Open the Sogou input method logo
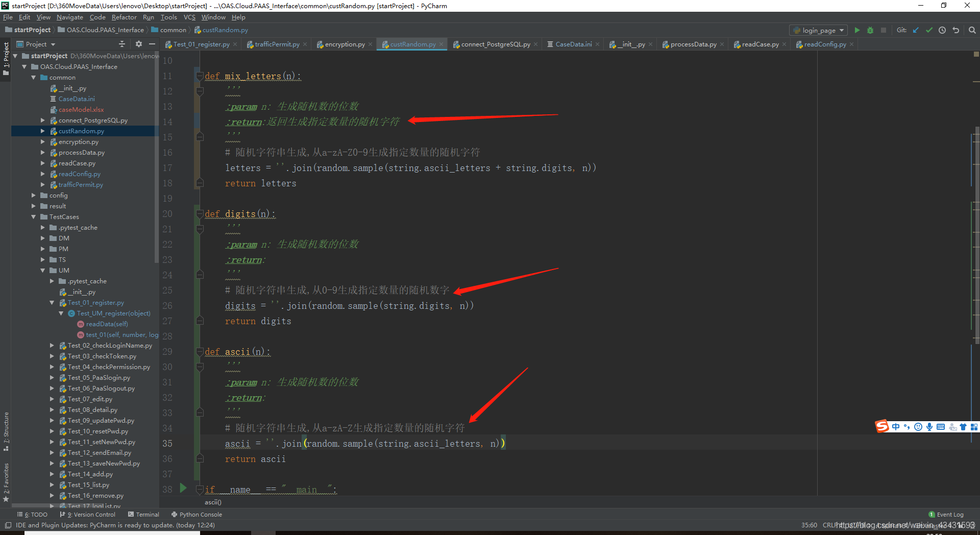Viewport: 980px width, 535px height. coord(882,427)
